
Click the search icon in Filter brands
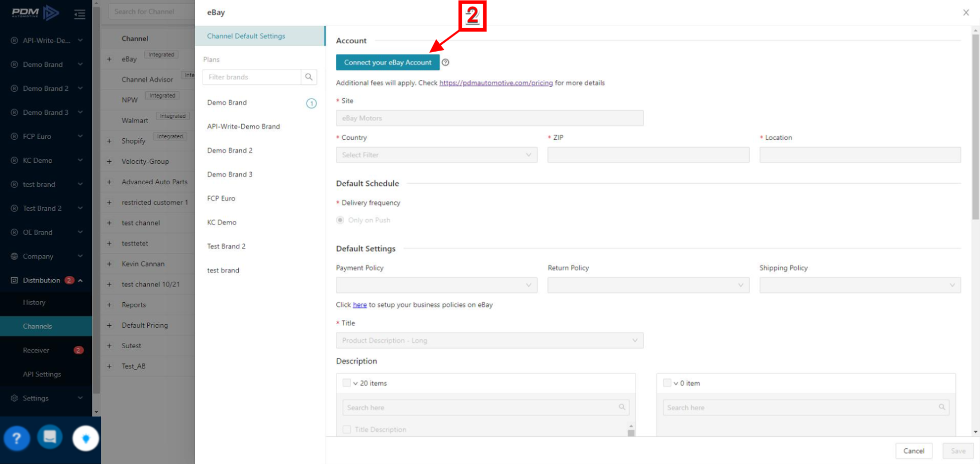309,77
